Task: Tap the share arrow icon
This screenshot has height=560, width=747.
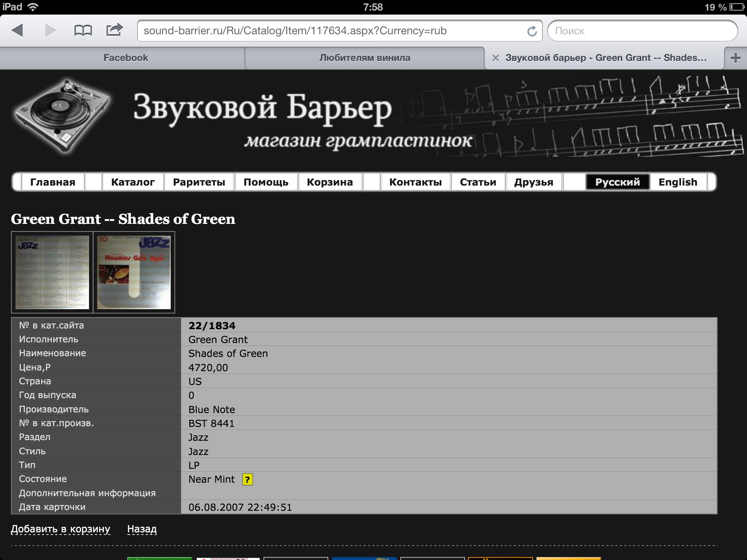Action: coord(114,30)
